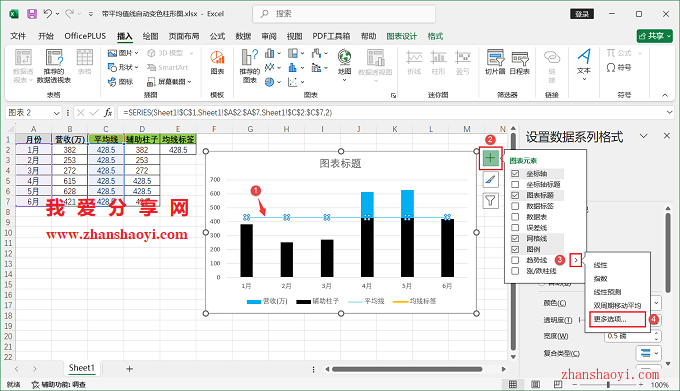The height and width of the screenshot is (391, 680).
Task: Insert a column or bar chart icon
Action: (x=270, y=53)
